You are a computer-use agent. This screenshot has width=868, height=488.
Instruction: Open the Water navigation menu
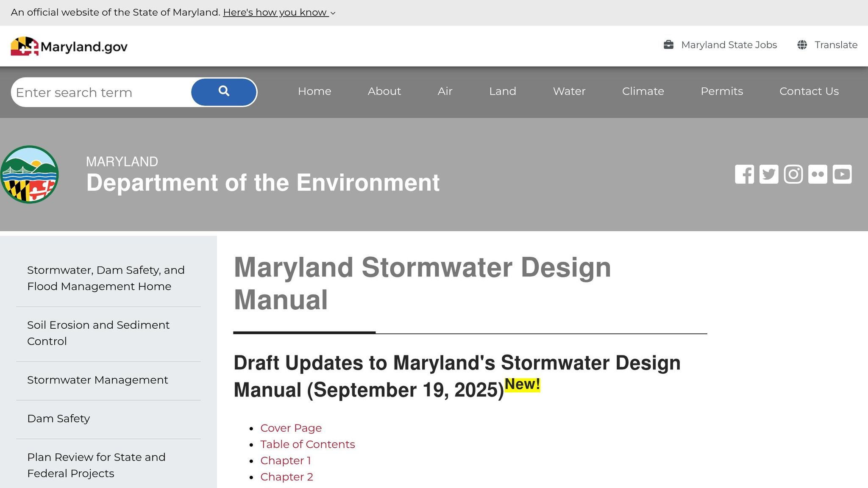click(x=569, y=91)
